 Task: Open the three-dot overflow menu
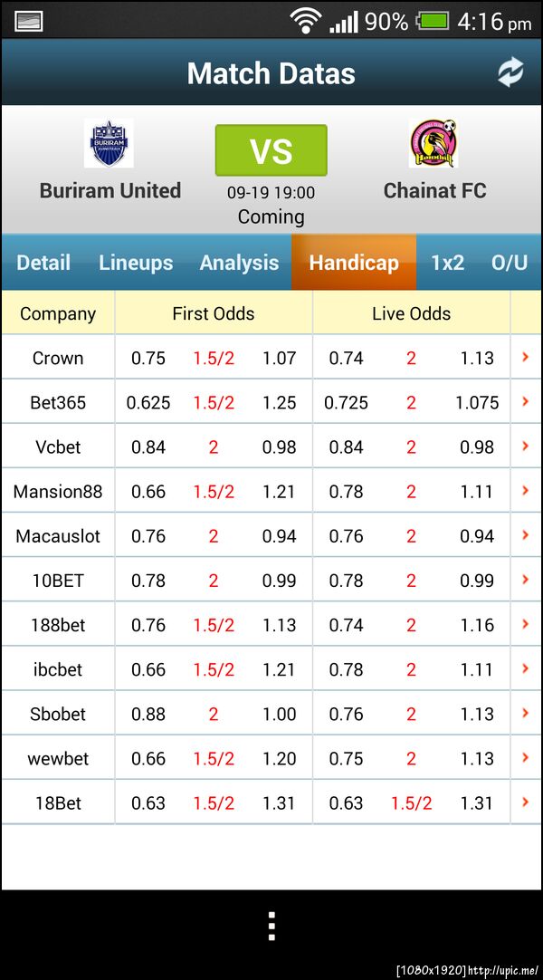[x=271, y=926]
